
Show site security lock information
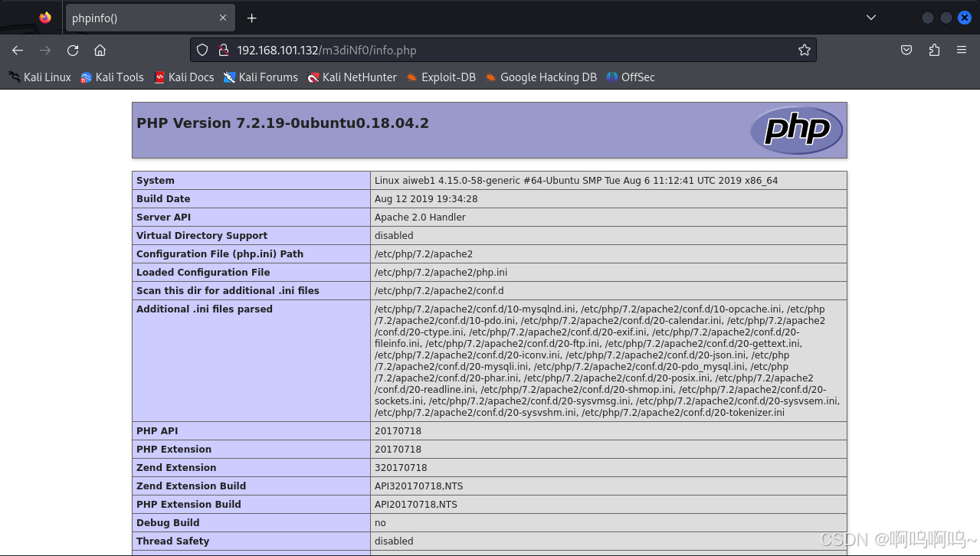pyautogui.click(x=224, y=50)
